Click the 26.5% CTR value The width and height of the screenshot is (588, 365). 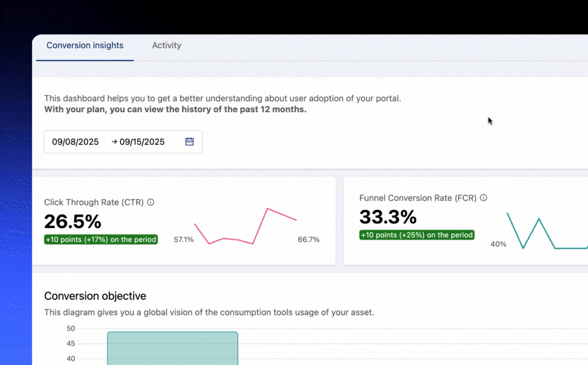coord(72,221)
